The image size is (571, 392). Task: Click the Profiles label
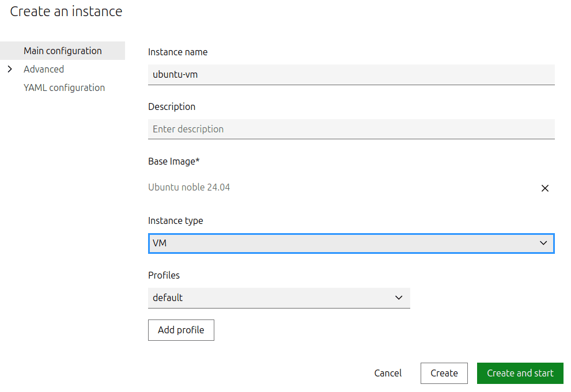click(164, 275)
